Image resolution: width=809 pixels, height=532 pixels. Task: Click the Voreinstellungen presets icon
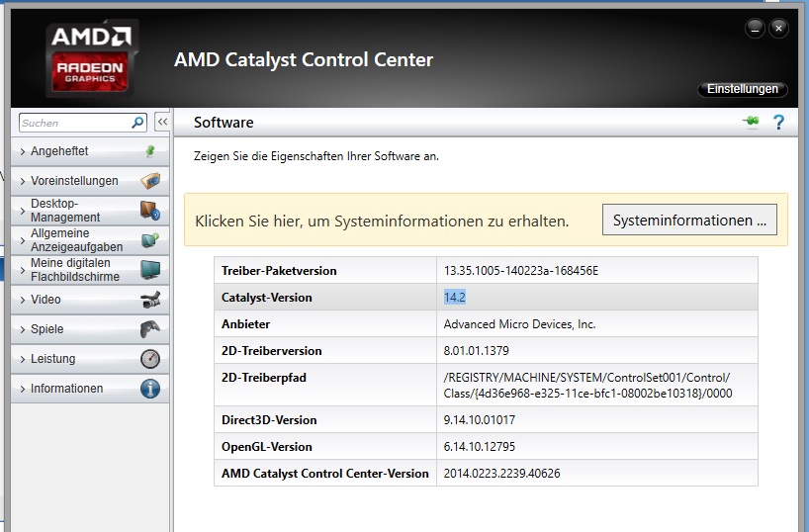click(x=150, y=181)
